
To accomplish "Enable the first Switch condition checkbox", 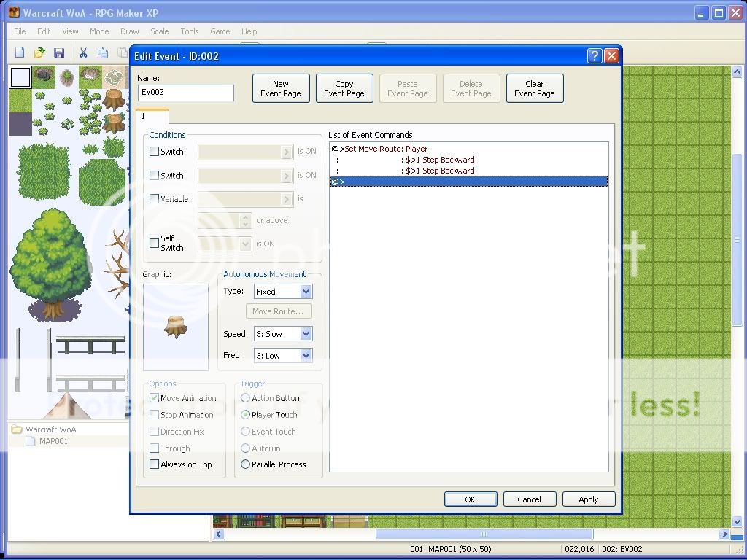I will [154, 152].
